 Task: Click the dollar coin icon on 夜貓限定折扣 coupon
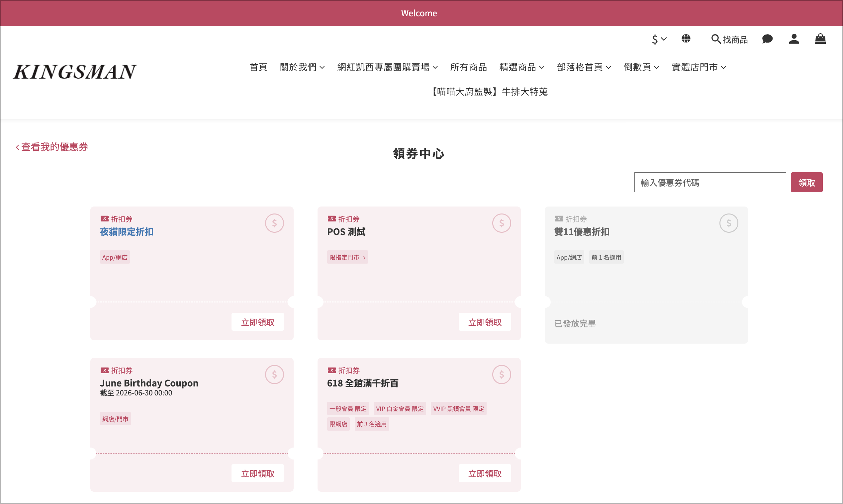click(x=274, y=223)
